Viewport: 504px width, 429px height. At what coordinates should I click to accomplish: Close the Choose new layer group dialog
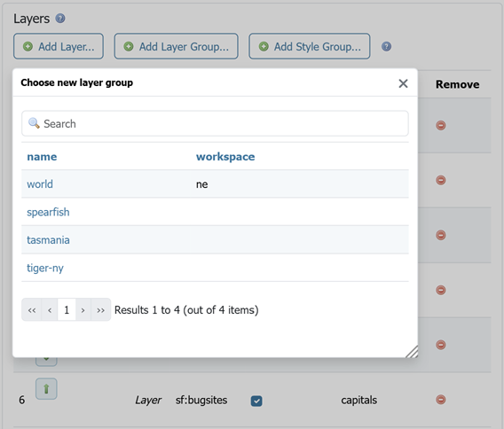(x=403, y=83)
